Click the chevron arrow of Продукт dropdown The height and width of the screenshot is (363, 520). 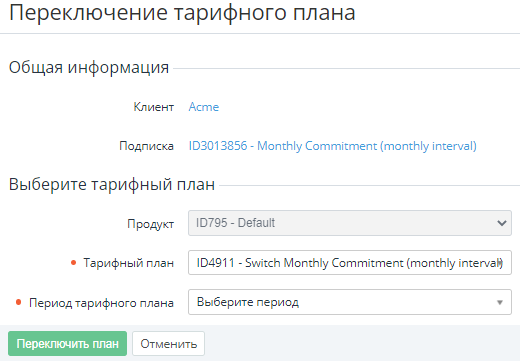coord(502,223)
